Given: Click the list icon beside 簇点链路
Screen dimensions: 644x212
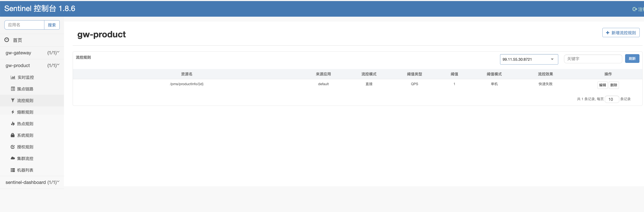Looking at the screenshot, I should 13,89.
